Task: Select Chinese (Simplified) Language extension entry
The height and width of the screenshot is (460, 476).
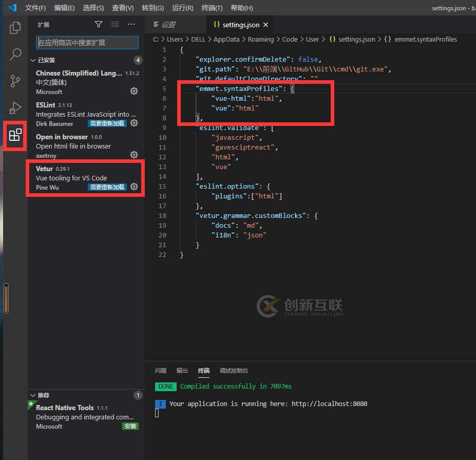Action: tap(86, 82)
